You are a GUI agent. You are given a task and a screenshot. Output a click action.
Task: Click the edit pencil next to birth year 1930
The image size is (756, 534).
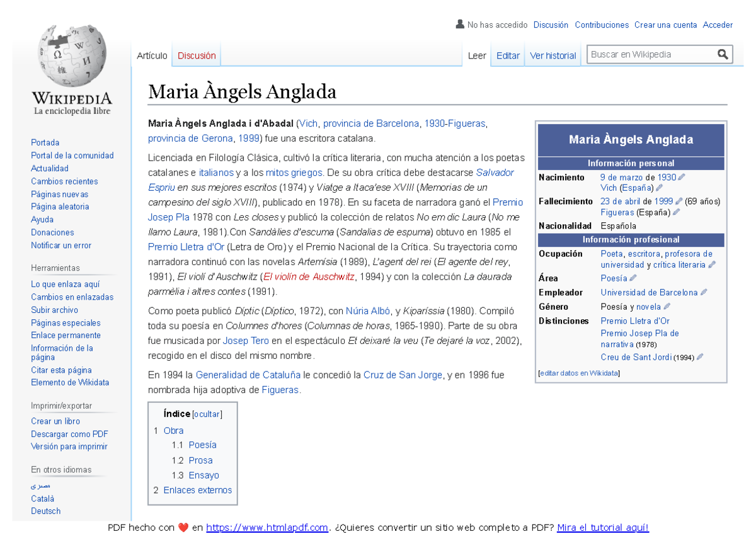681,178
